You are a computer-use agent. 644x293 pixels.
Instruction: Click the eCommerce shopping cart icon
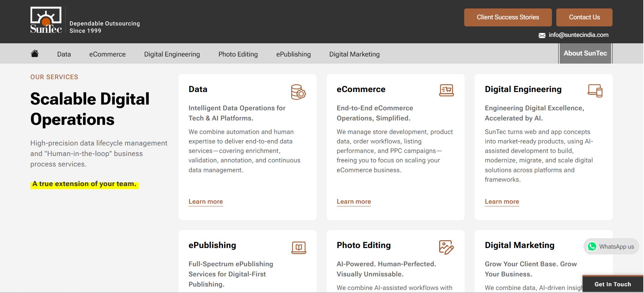tap(446, 90)
